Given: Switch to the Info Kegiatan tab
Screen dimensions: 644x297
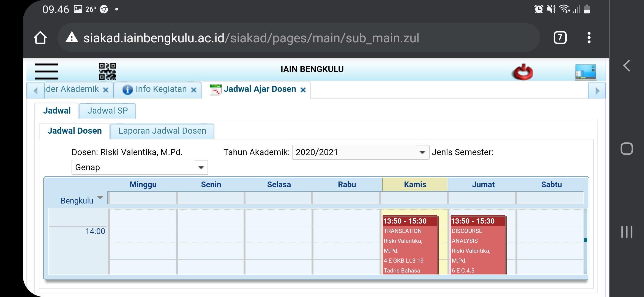Looking at the screenshot, I should click(x=161, y=89).
